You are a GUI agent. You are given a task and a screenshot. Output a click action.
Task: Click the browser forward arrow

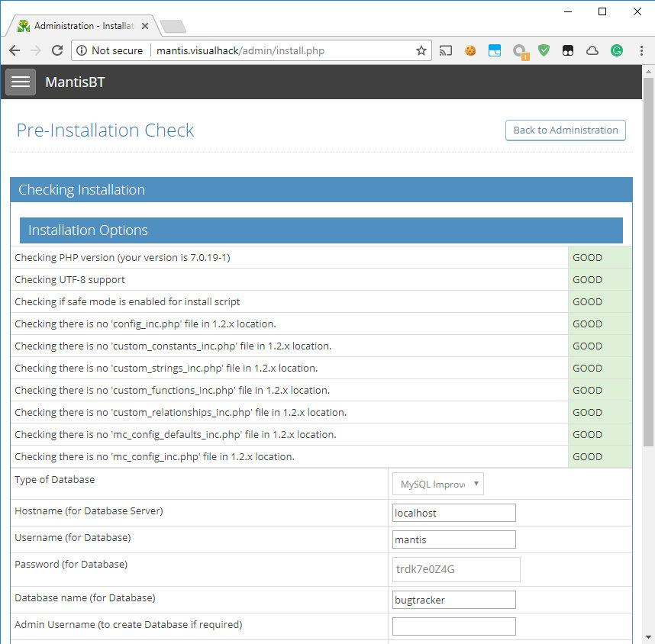[x=36, y=50]
